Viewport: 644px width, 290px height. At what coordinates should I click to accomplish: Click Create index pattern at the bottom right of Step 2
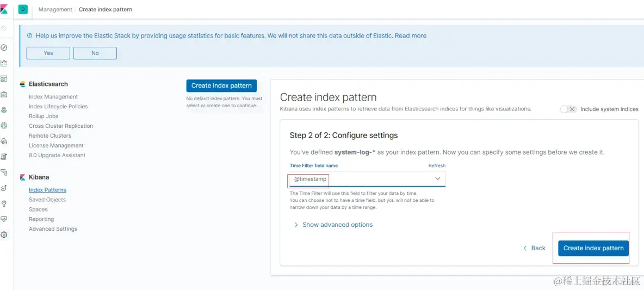point(593,248)
